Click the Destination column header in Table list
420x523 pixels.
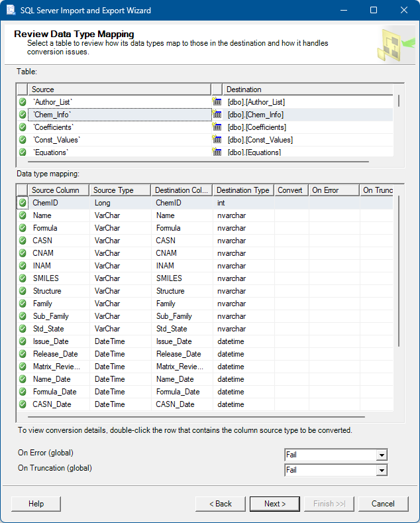[308, 89]
